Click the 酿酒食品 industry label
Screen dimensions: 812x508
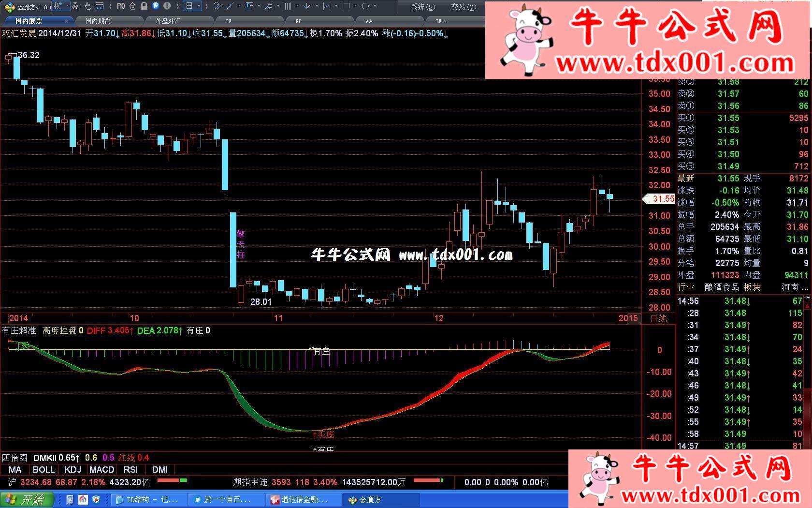point(722,287)
